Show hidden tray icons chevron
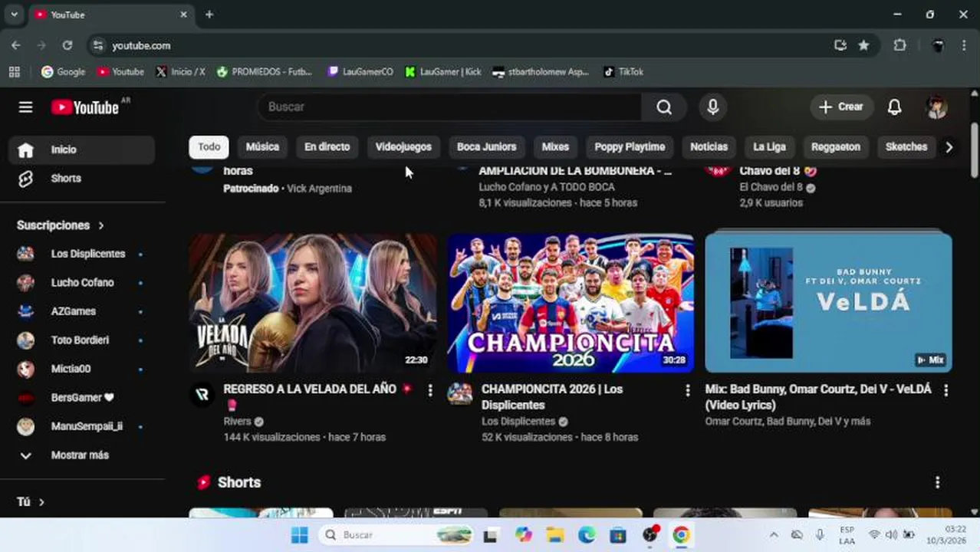This screenshot has width=980, height=552. (x=774, y=535)
